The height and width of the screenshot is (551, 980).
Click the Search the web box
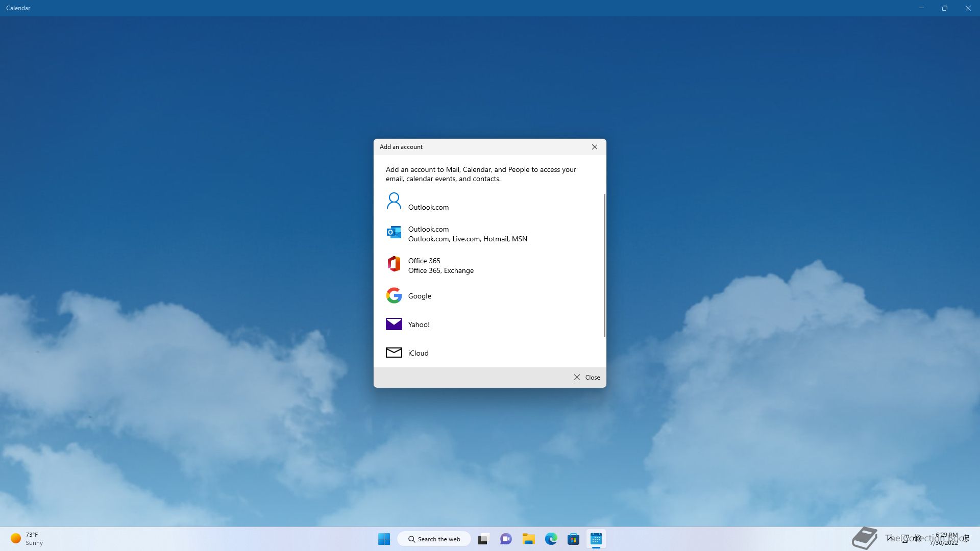[x=434, y=539]
